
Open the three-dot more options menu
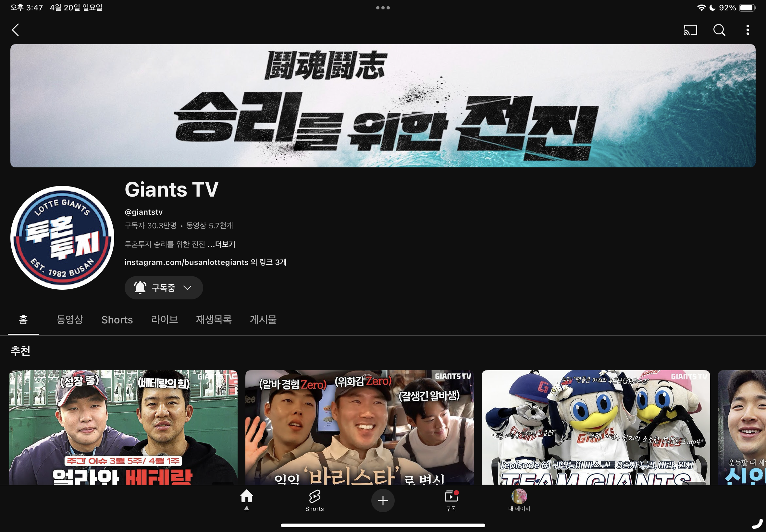(747, 30)
